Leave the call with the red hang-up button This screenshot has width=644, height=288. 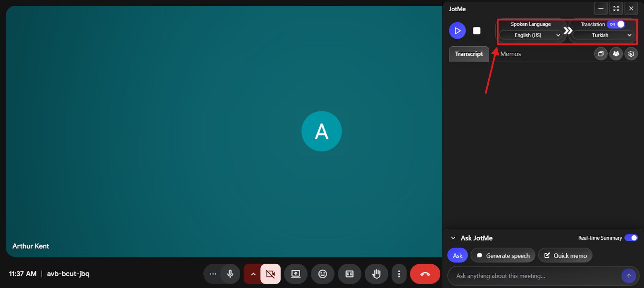(425, 274)
